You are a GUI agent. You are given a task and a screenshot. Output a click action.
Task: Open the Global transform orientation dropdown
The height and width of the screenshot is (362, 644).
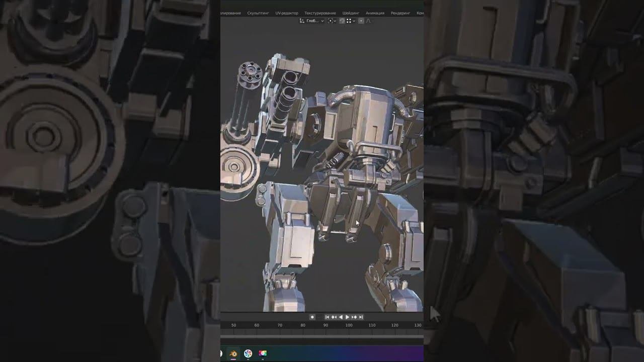pyautogui.click(x=311, y=21)
